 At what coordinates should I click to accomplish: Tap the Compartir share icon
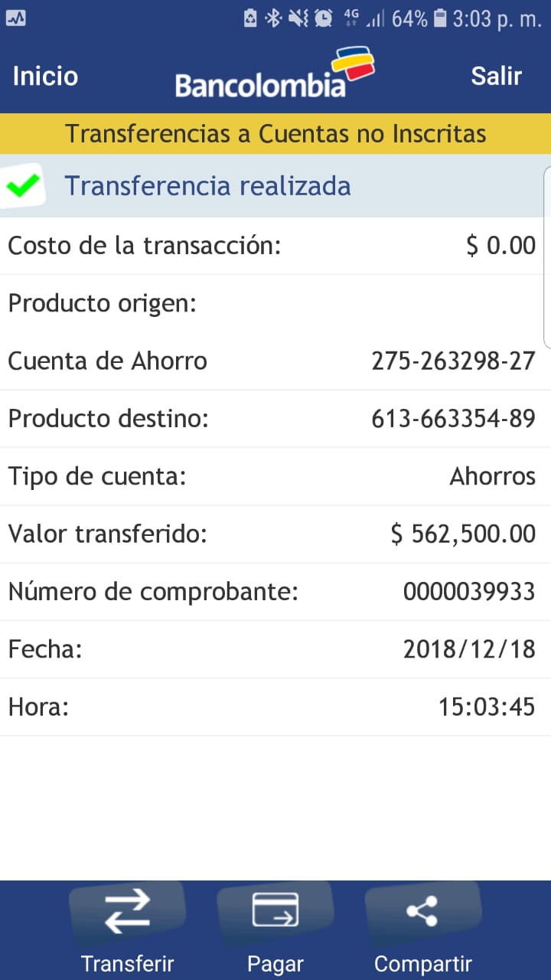422,911
